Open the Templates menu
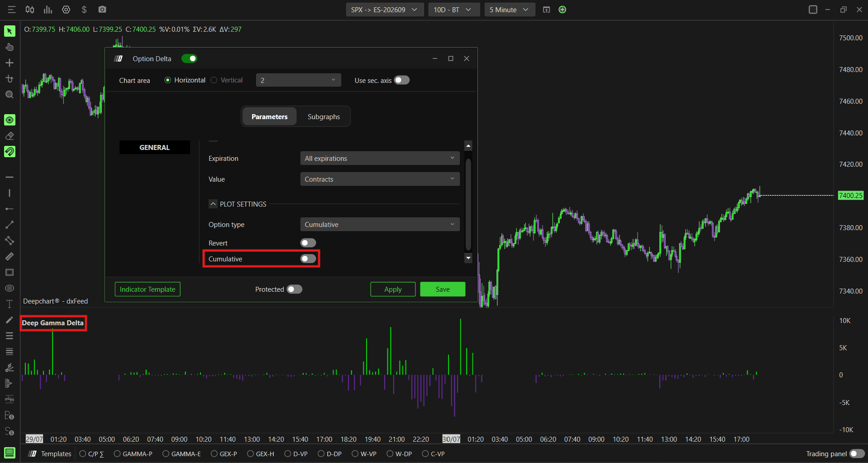Viewport: 868px width, 463px height. click(50, 453)
